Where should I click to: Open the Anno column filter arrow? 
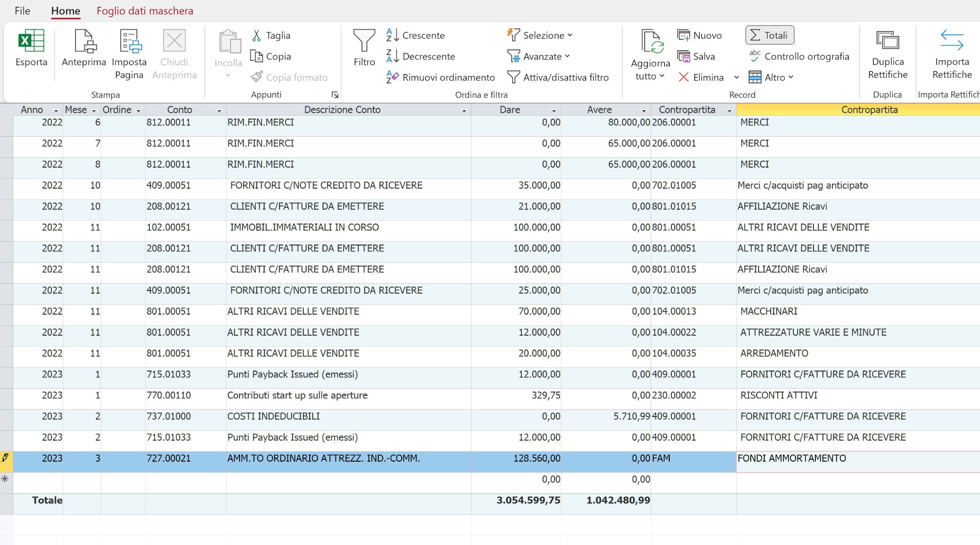tap(56, 111)
